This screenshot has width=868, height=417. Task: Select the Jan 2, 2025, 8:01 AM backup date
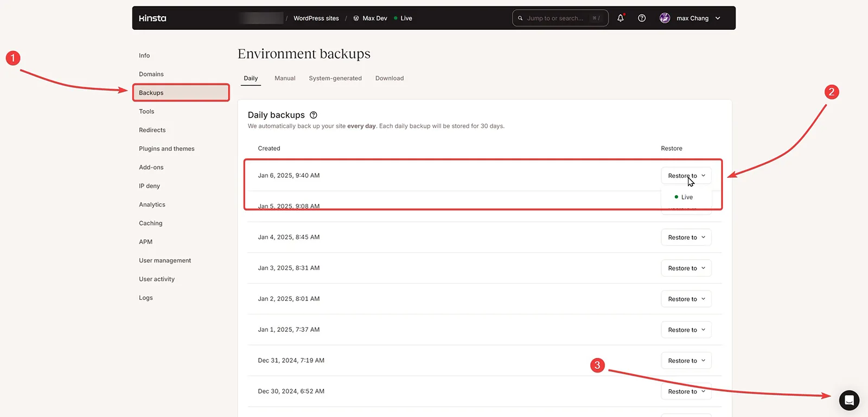(x=289, y=299)
